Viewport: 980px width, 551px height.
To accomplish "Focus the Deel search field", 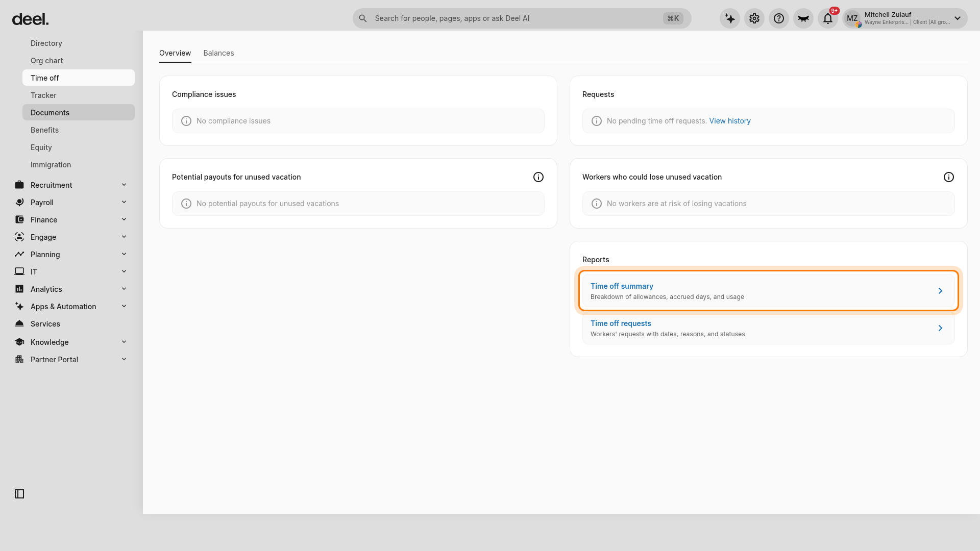I will 522,18.
